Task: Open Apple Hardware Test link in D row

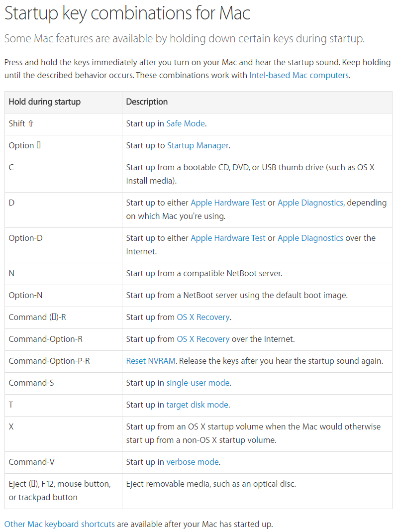Action: [228, 203]
